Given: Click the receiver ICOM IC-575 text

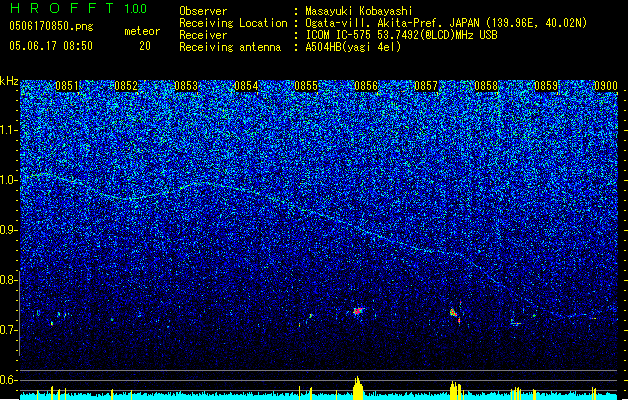Looking at the screenshot, I should point(401,35).
